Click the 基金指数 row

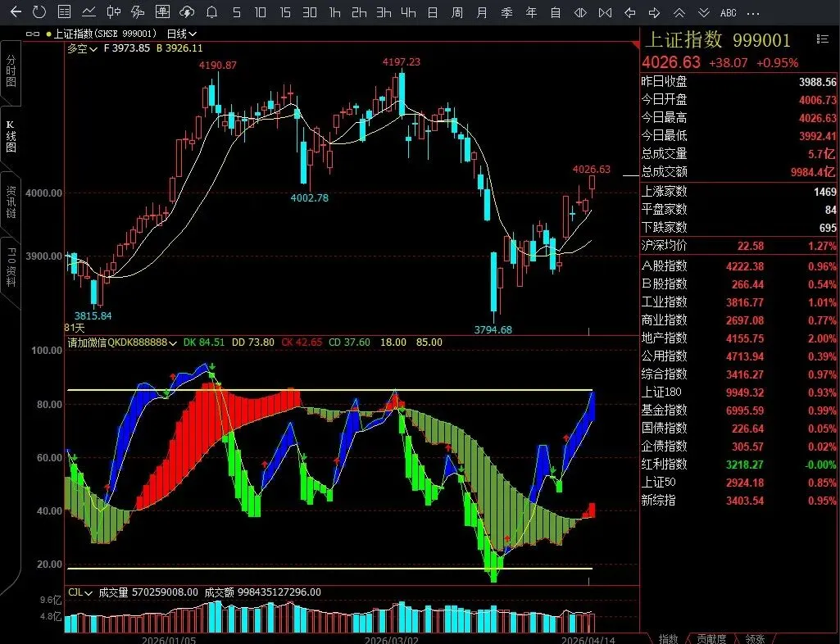click(x=738, y=410)
